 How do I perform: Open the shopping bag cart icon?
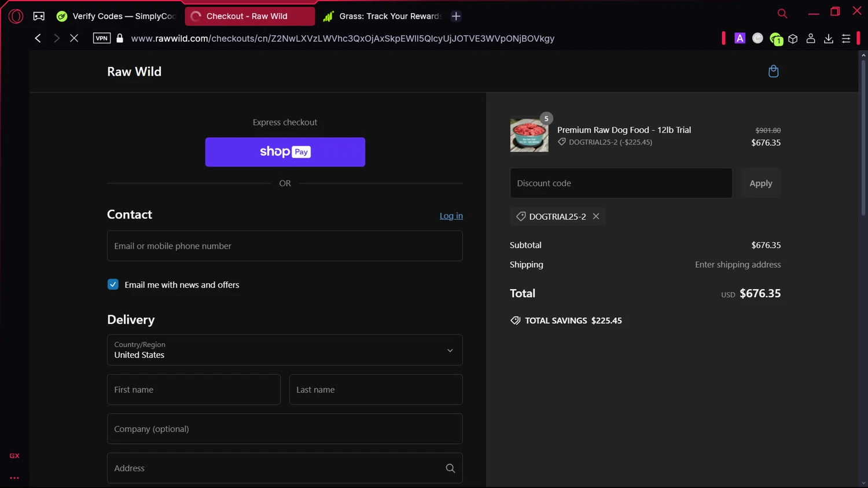tap(773, 71)
